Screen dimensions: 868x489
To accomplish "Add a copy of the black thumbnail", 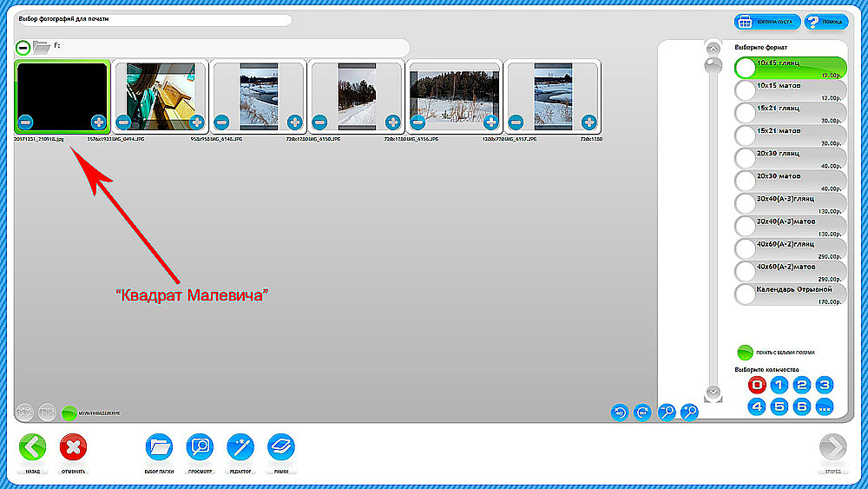I will pos(98,122).
